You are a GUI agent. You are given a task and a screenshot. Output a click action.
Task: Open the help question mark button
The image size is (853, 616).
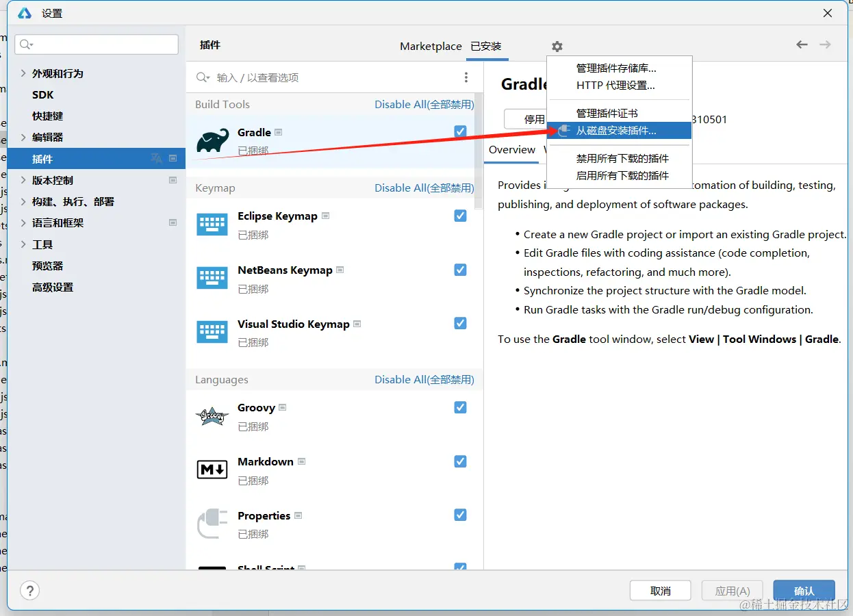(x=29, y=590)
